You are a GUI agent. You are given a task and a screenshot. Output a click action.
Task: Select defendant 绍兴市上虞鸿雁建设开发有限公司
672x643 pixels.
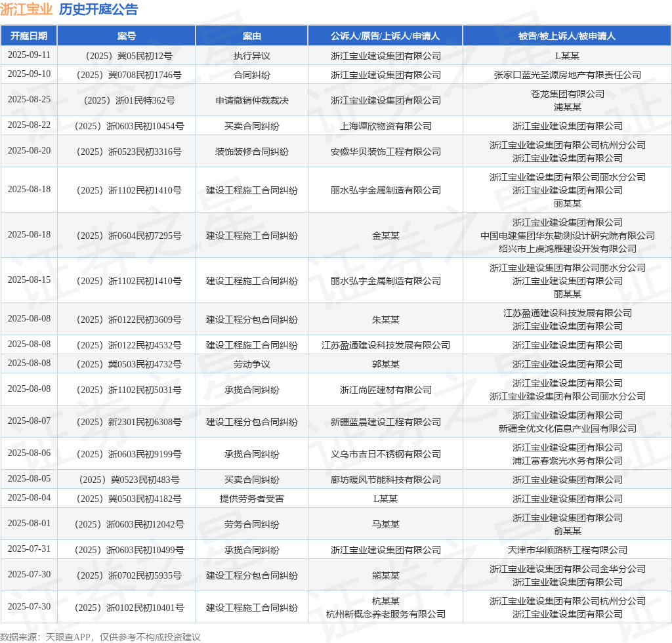[568, 249]
